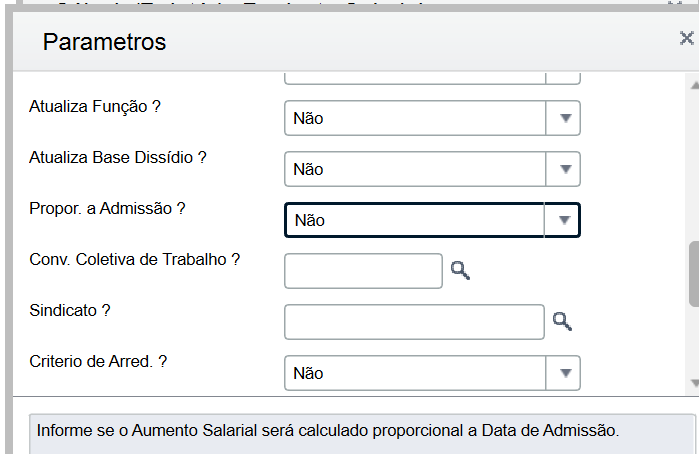Select the Atualiza Função 'Não' value box
The height and width of the screenshot is (454, 699).
point(415,118)
